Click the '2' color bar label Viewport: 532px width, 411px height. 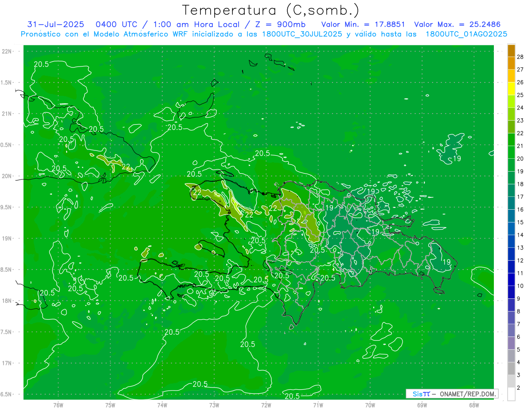(519, 388)
